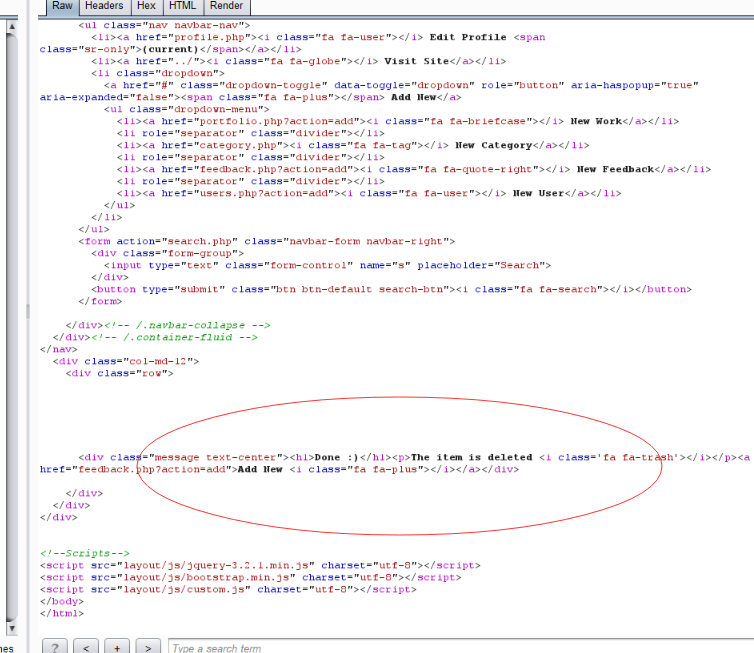Viewport: 754px width, 653px height.
Task: Click the 'category.php' href value
Action: point(238,145)
